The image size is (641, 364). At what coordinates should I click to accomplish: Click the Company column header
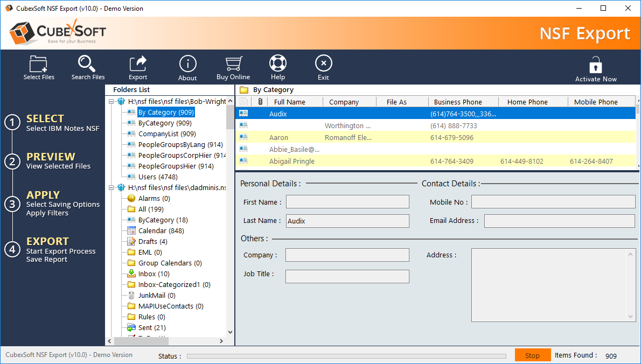344,102
